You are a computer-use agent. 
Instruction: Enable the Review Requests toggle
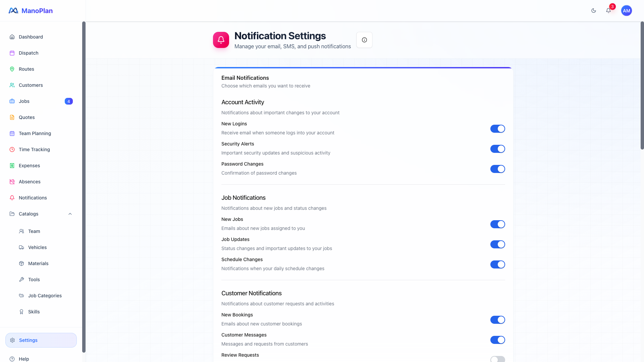[x=497, y=359]
